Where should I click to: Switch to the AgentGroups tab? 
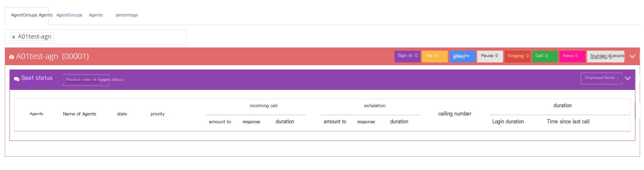69,15
